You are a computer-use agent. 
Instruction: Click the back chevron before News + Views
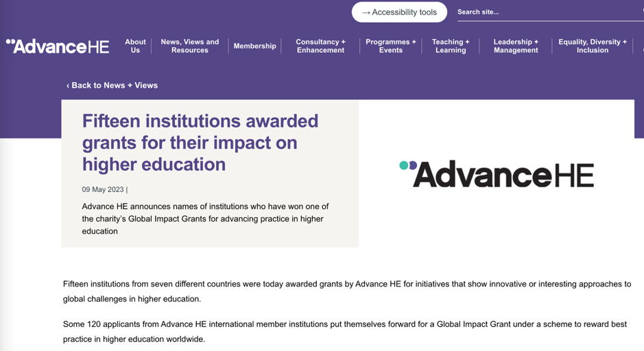pos(68,86)
